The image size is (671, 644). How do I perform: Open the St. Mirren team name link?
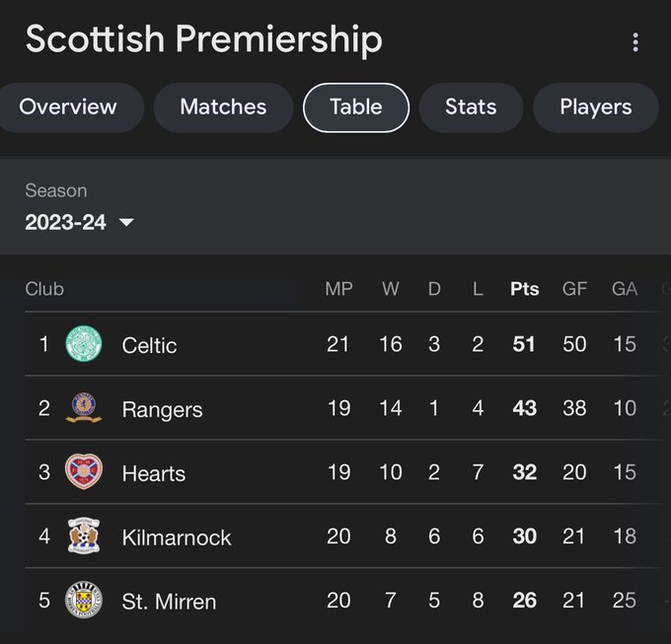[169, 602]
